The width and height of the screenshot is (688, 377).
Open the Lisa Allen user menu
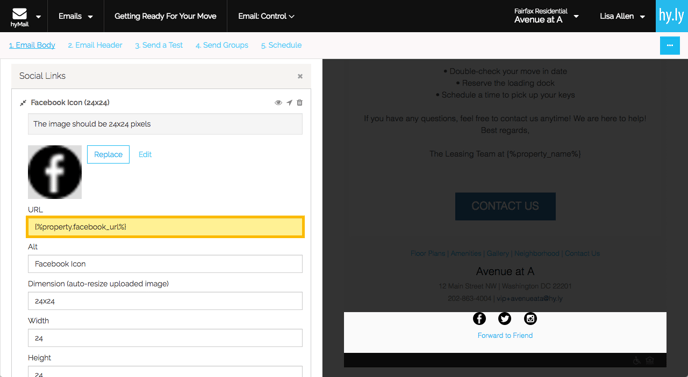(x=622, y=16)
